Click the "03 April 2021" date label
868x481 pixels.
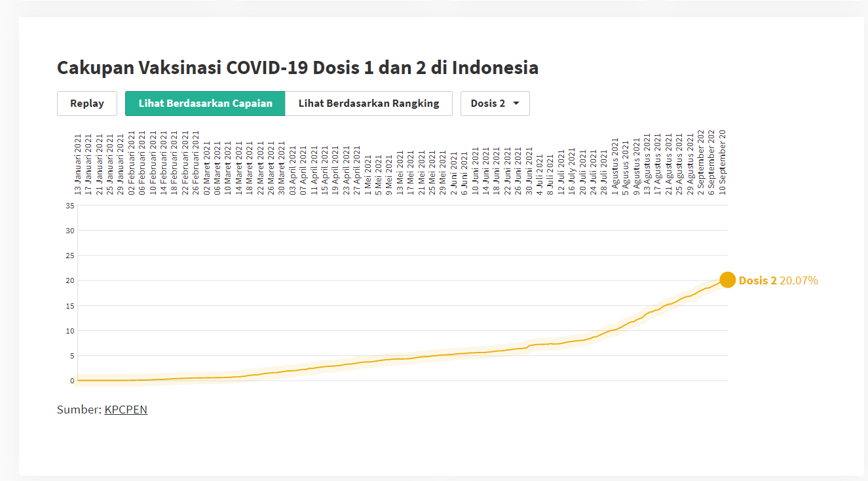[x=292, y=170]
